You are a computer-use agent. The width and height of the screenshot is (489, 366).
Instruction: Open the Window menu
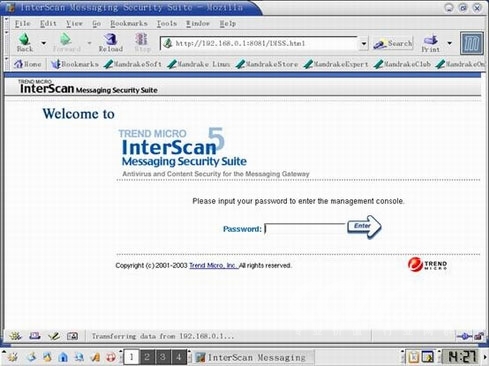198,23
